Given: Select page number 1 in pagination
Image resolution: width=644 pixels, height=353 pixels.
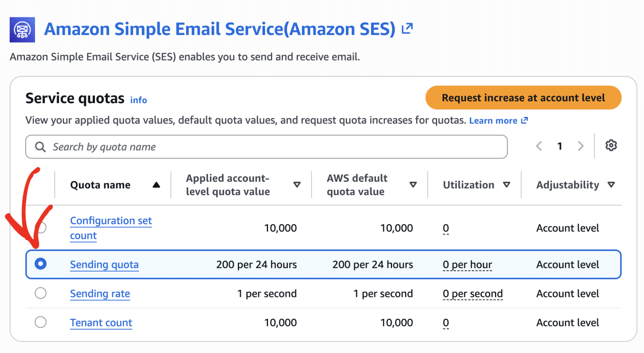Looking at the screenshot, I should (x=559, y=146).
